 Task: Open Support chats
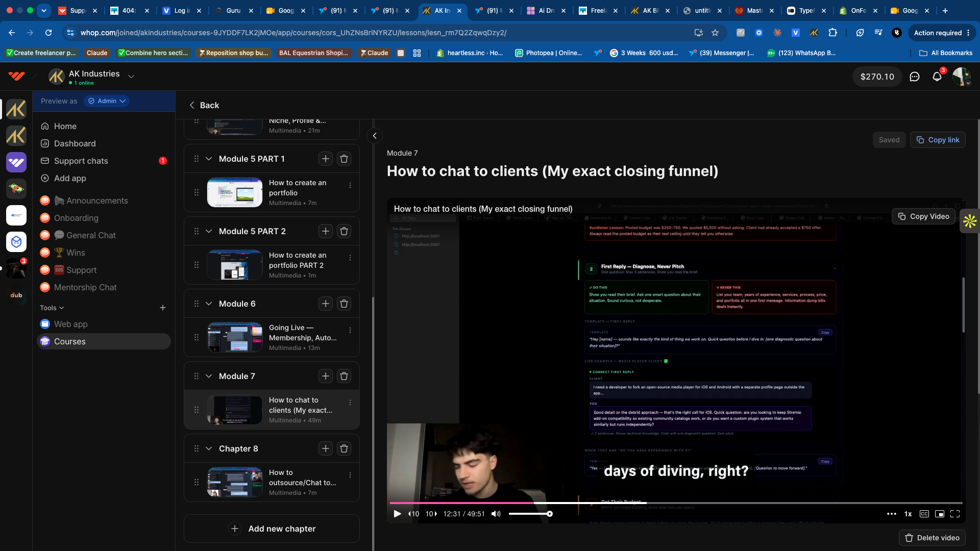[x=104, y=161]
